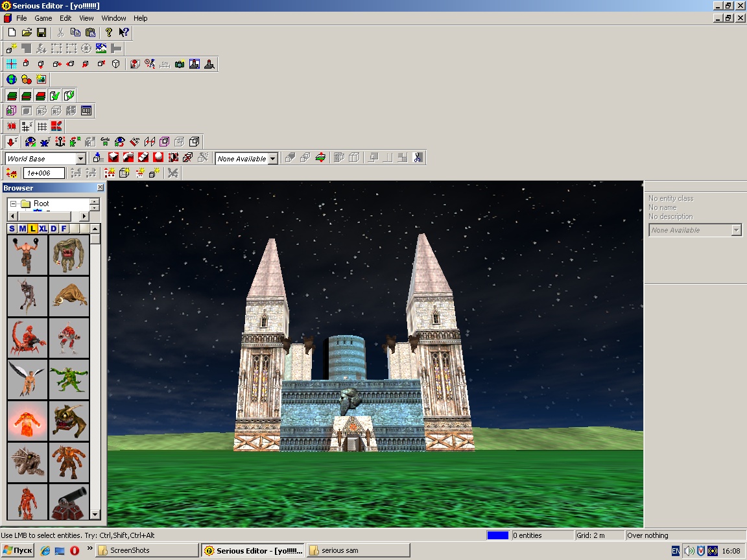Click the thumbnail list scroll up arrow

95,229
